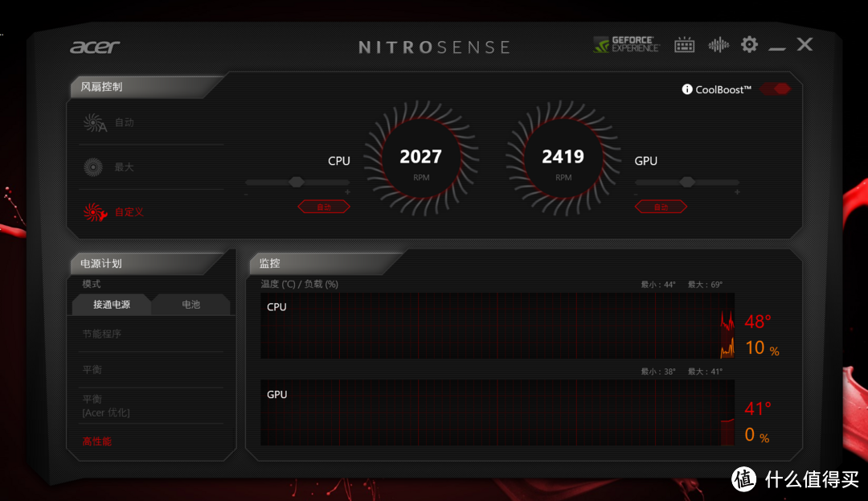Click the minus end of GPU fan slider

tap(636, 194)
